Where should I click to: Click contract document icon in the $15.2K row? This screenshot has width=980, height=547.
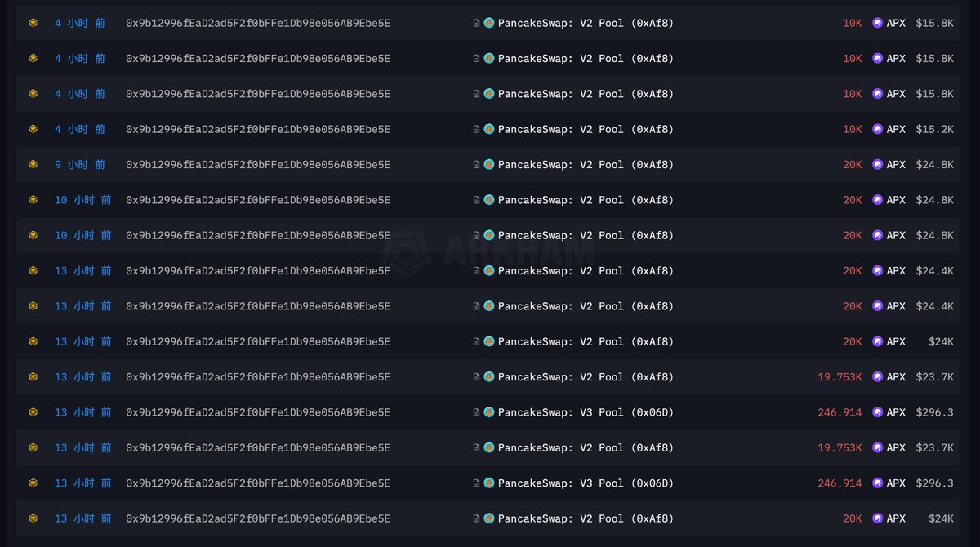pos(476,129)
